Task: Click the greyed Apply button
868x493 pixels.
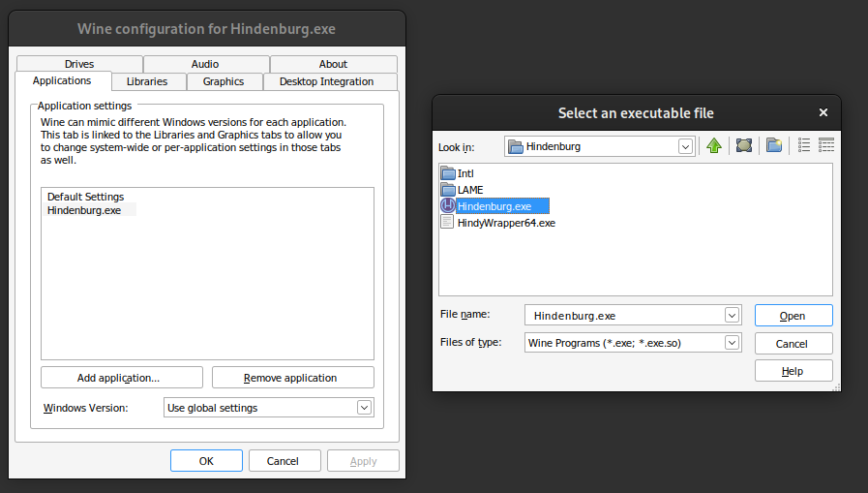Action: point(363,461)
